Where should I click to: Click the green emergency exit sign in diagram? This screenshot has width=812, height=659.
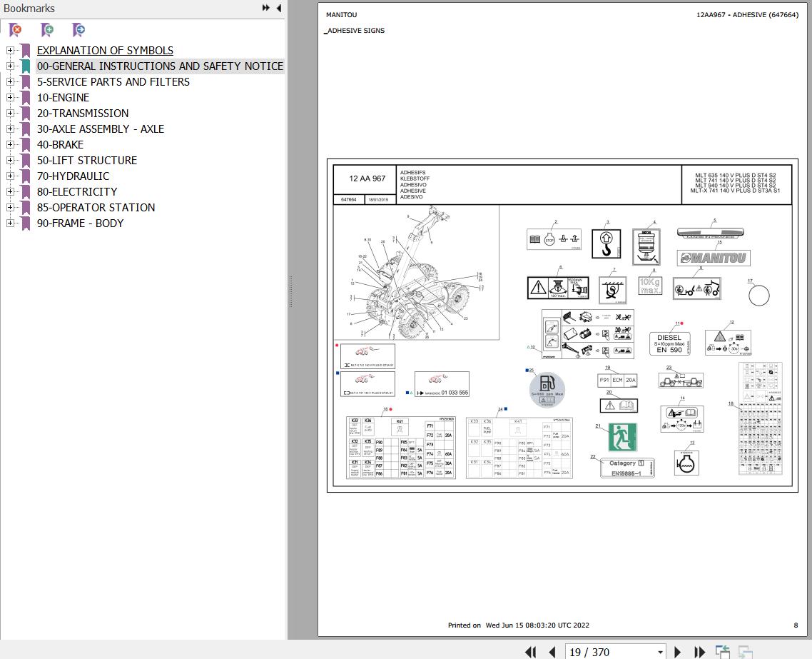tap(622, 437)
